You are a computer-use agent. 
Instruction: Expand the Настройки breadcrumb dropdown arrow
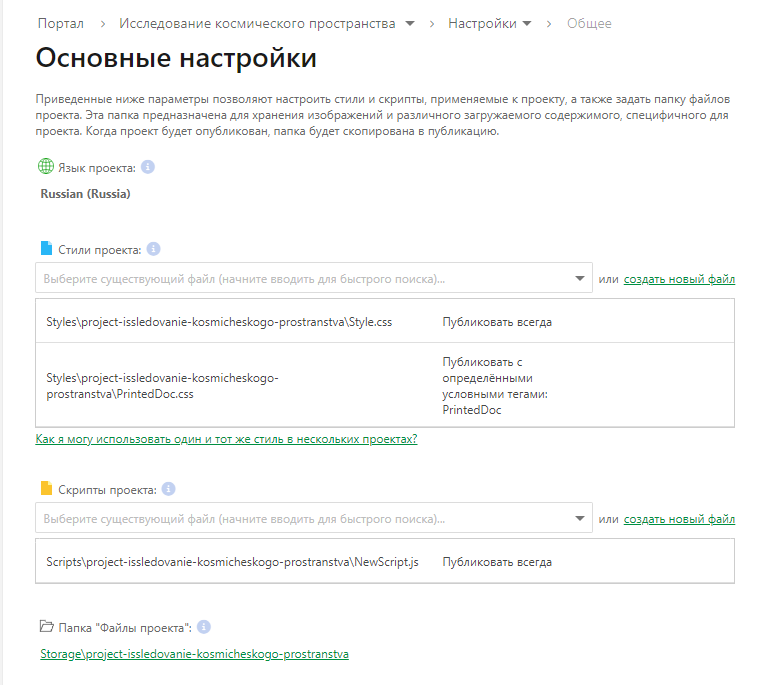pyautogui.click(x=527, y=23)
